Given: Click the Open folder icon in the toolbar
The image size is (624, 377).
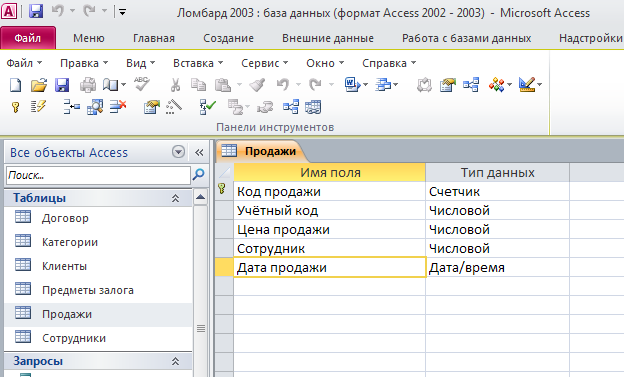Looking at the screenshot, I should point(39,85).
